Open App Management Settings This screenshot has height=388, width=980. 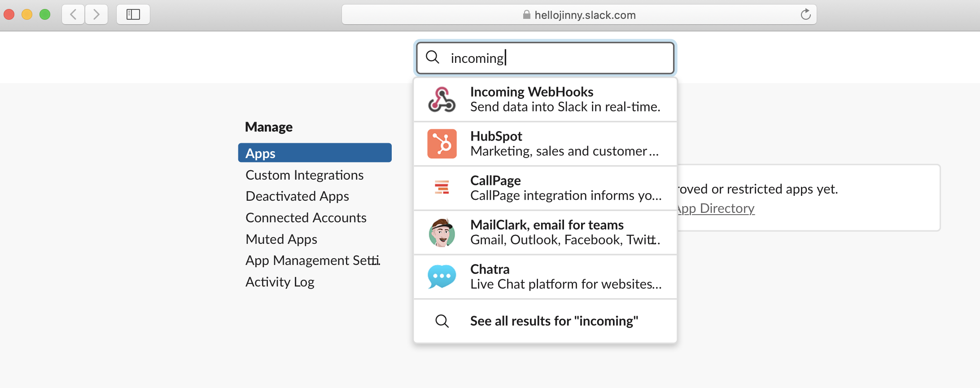click(x=313, y=260)
